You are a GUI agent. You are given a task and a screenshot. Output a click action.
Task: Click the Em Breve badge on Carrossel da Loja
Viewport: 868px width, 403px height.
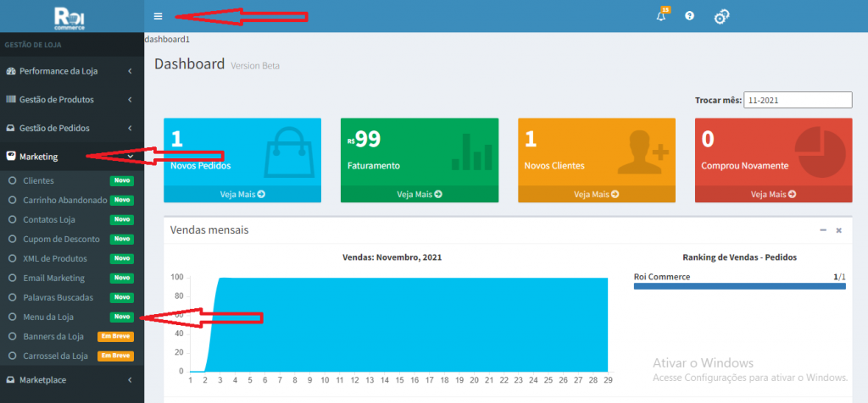(115, 356)
